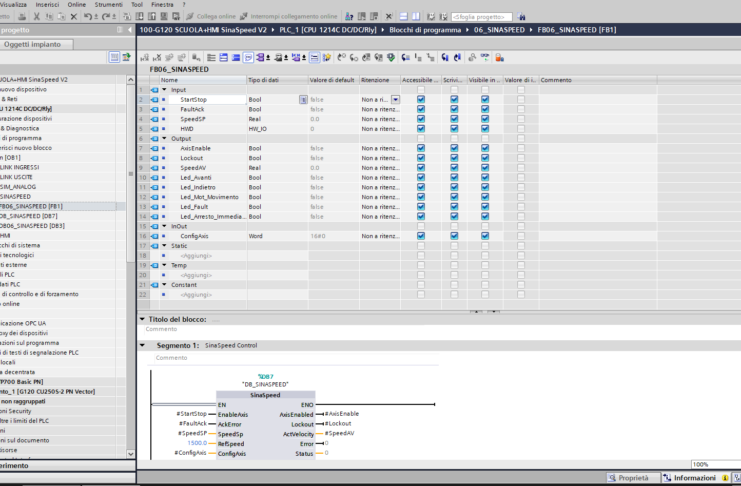
Task: Collapse the project tree panel arrow
Action: [x=130, y=30]
